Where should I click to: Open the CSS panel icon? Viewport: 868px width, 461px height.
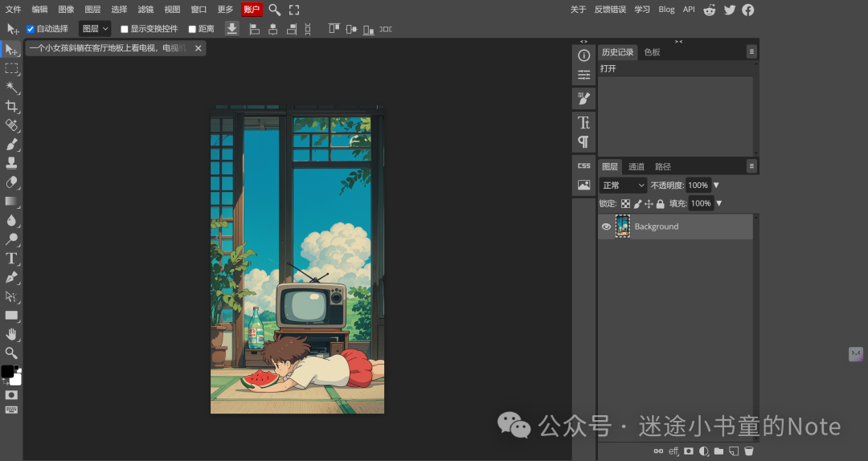tap(583, 165)
